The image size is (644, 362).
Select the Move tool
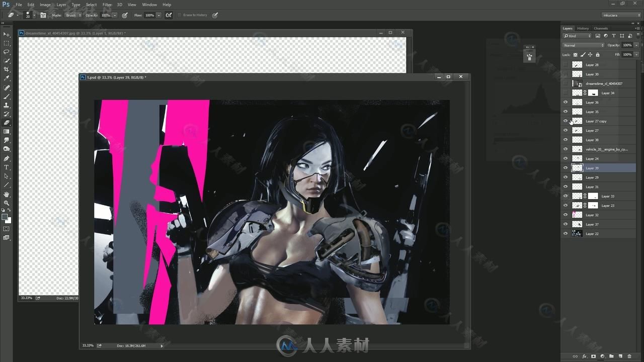click(x=7, y=34)
